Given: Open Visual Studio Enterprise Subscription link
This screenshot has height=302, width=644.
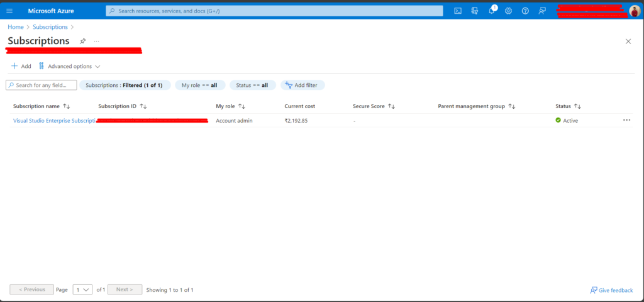Looking at the screenshot, I should (x=54, y=120).
